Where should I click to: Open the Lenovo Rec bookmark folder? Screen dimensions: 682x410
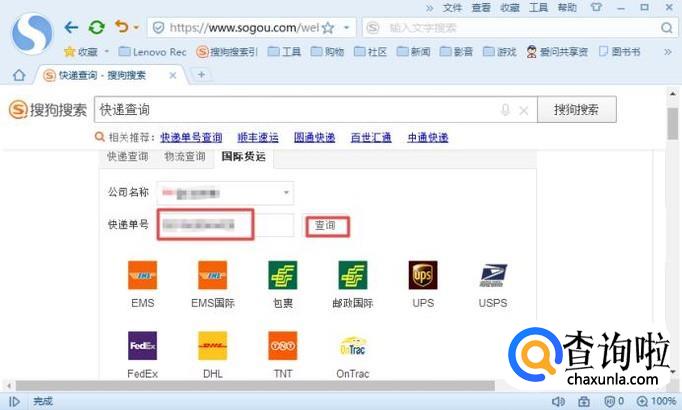(x=153, y=52)
